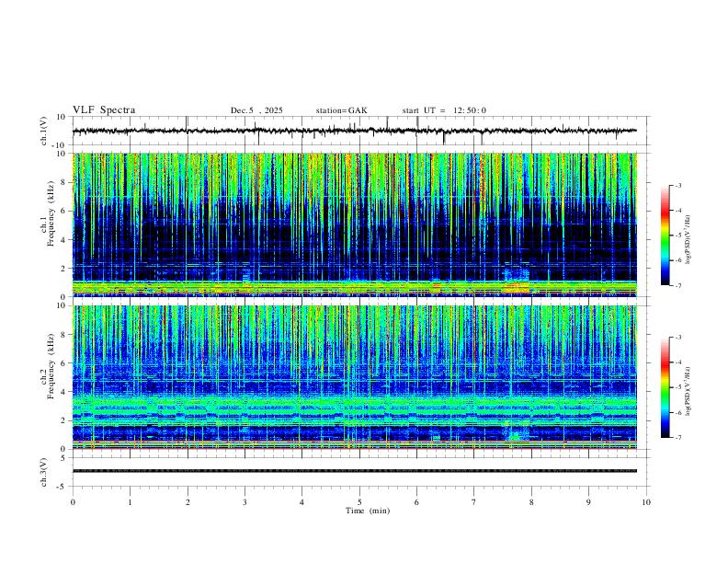728x563 pixels.
Task: Click the 'ch.1(V)' waveform axis label
Action: coord(44,131)
